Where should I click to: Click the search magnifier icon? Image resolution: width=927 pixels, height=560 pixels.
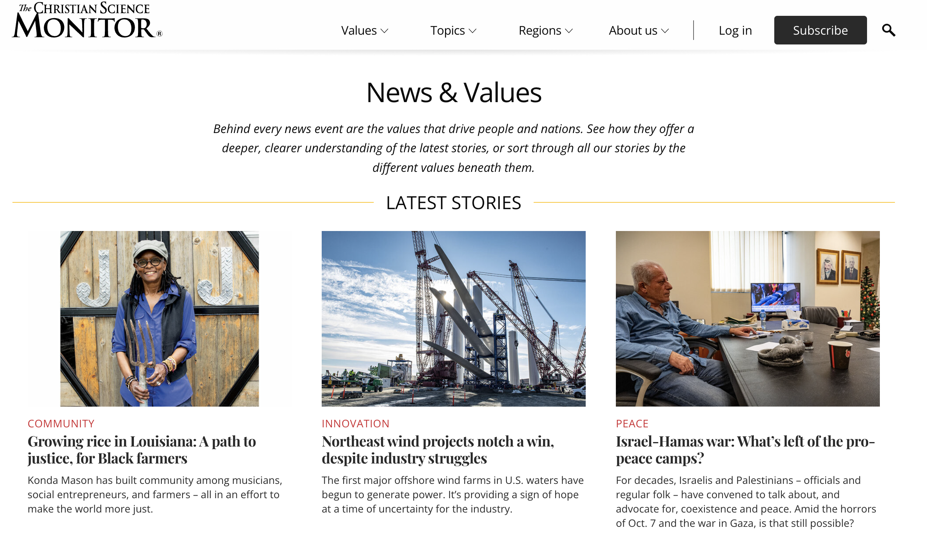coord(888,30)
